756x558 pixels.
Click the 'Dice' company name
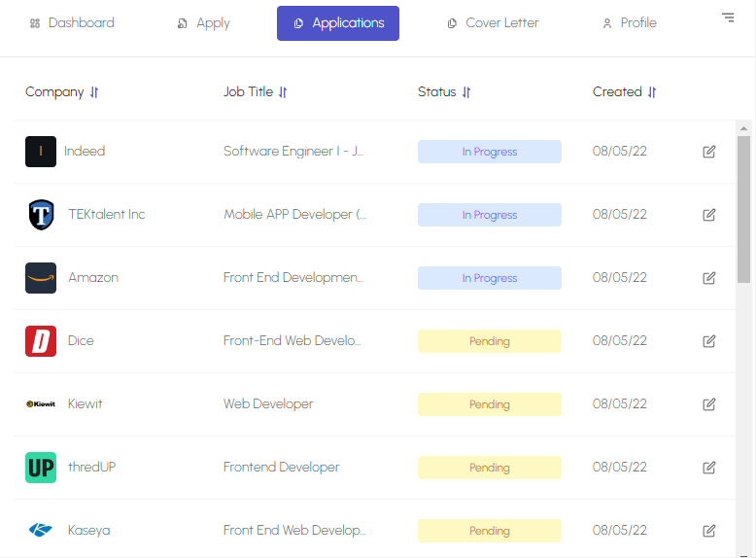pos(81,340)
